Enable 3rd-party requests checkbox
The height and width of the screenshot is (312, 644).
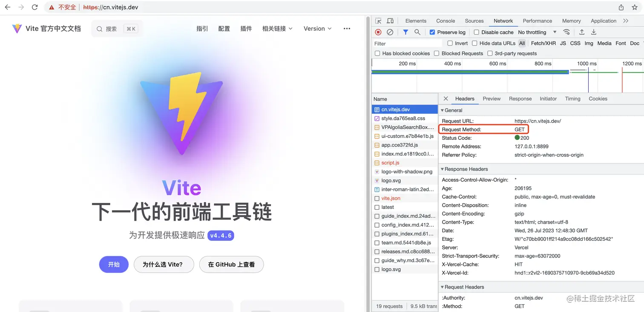(x=490, y=53)
